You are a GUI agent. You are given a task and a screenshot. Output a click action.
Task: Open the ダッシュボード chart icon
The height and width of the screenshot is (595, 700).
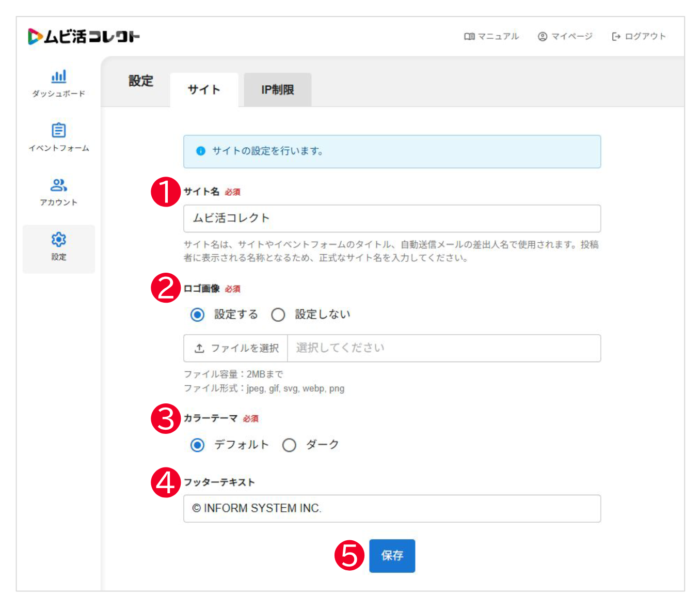(59, 76)
